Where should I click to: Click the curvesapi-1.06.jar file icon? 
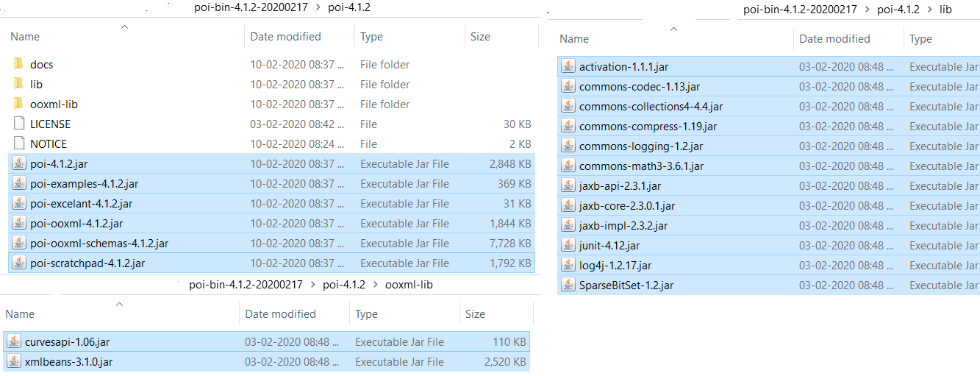pos(14,341)
